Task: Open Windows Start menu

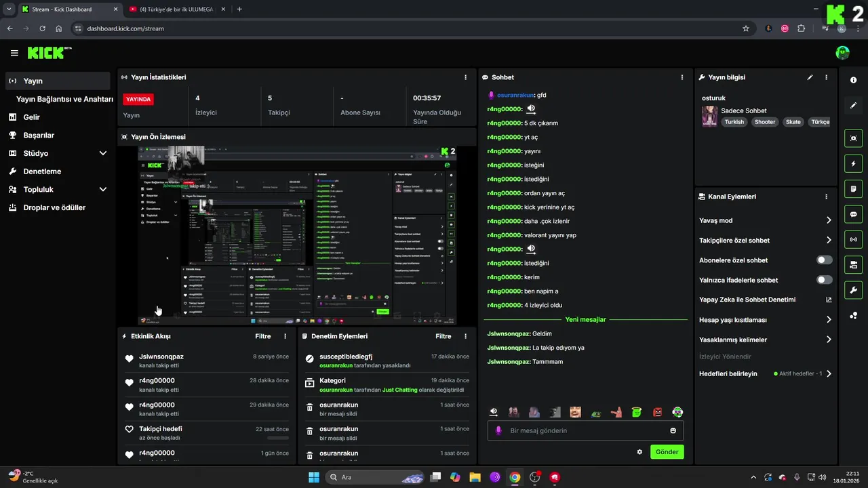Action: tap(314, 477)
